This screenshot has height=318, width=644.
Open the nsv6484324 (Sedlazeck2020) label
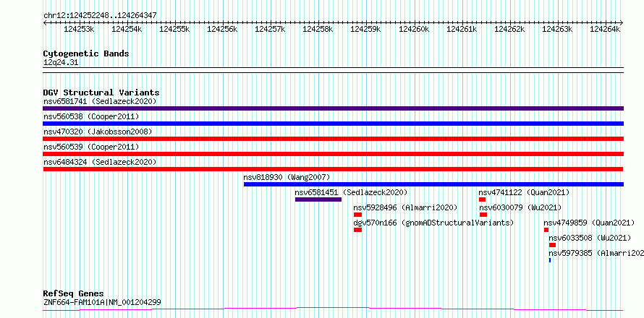(100, 162)
